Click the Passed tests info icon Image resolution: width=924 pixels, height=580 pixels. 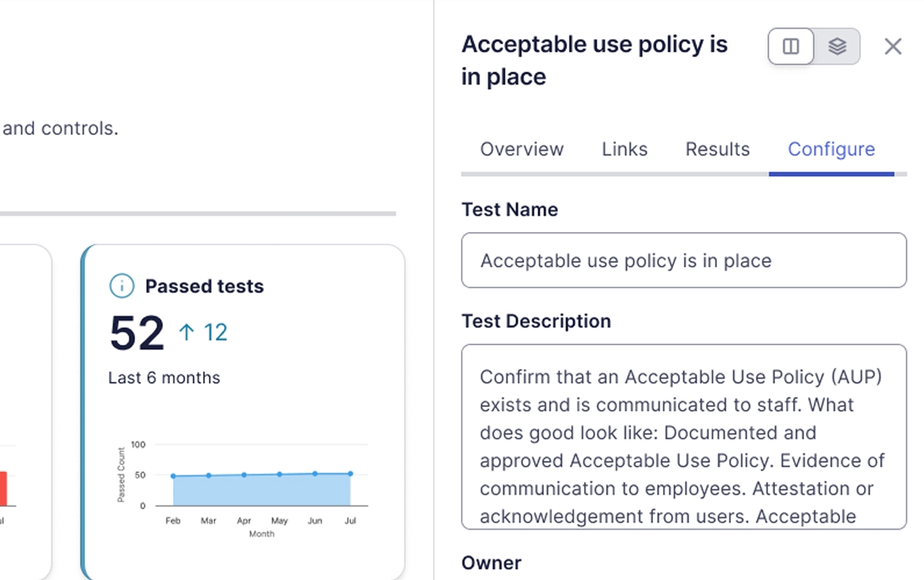click(x=121, y=286)
